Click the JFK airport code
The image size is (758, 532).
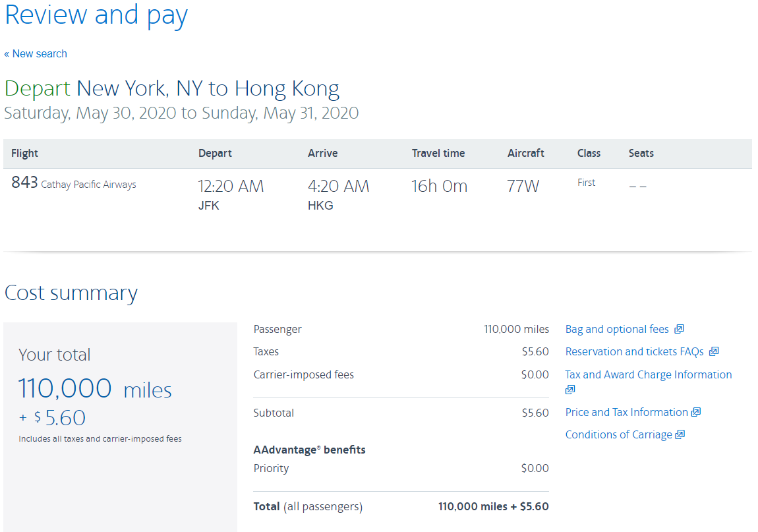click(209, 206)
